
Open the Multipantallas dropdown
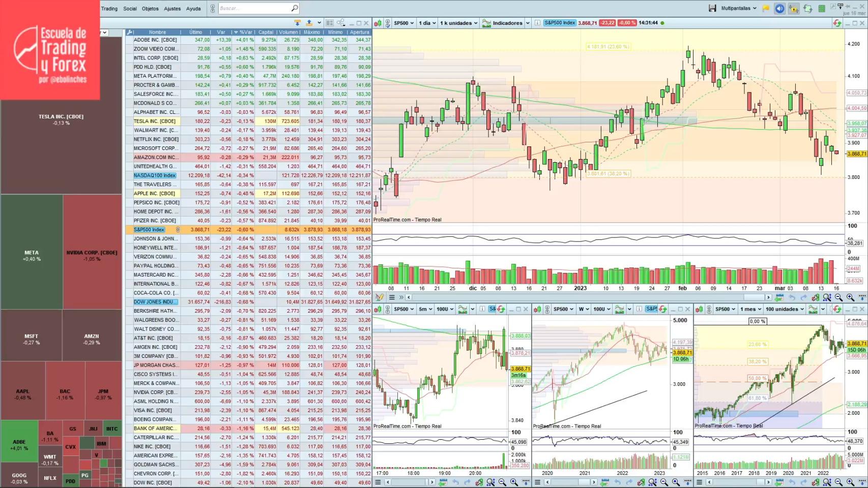(739, 8)
